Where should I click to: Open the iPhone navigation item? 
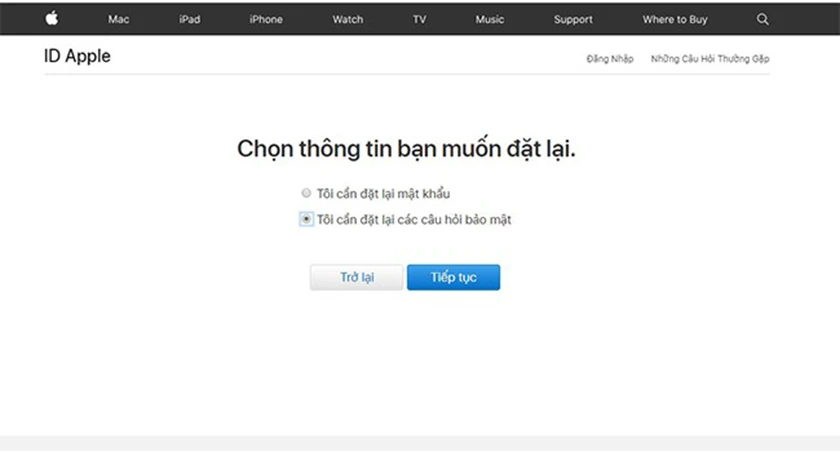point(266,19)
